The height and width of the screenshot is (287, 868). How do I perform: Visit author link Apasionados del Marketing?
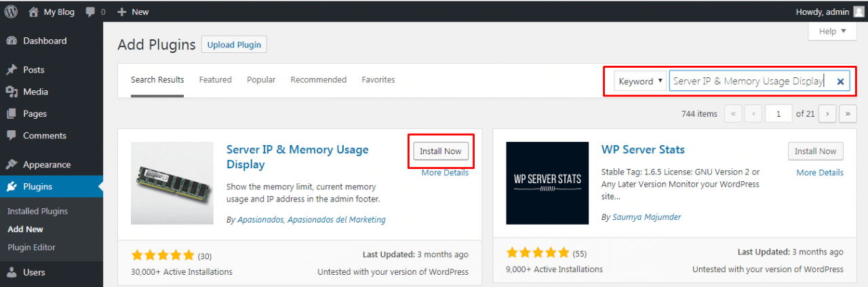click(x=336, y=220)
